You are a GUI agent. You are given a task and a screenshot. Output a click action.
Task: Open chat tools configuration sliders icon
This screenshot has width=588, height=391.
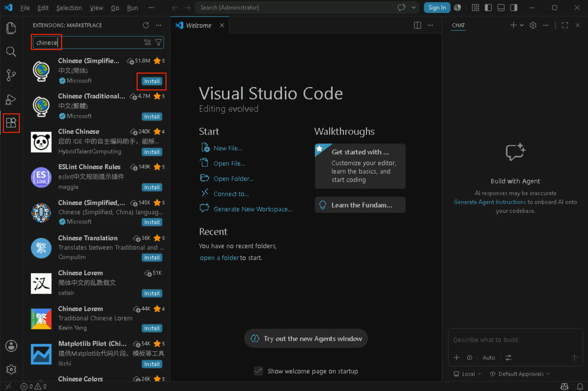click(508, 358)
